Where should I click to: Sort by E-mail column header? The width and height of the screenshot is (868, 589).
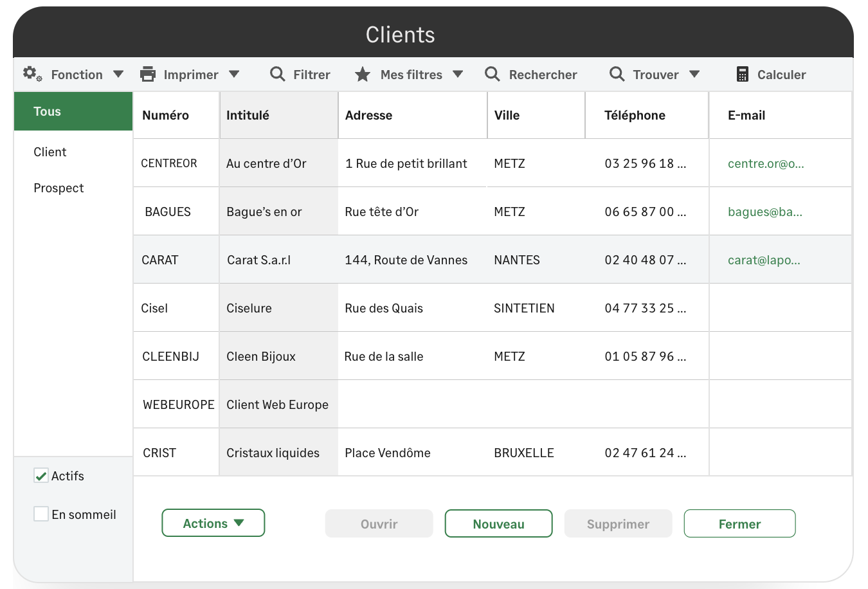781,115
